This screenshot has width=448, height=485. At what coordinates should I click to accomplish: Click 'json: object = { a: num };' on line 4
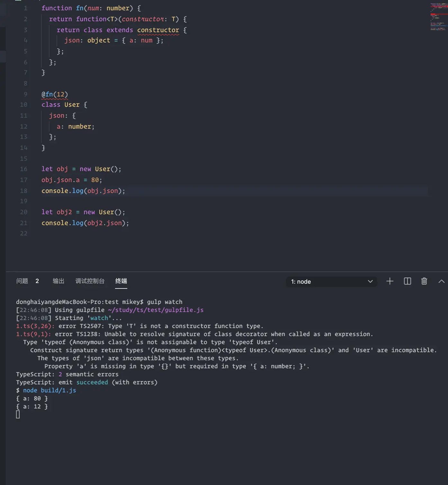114,40
